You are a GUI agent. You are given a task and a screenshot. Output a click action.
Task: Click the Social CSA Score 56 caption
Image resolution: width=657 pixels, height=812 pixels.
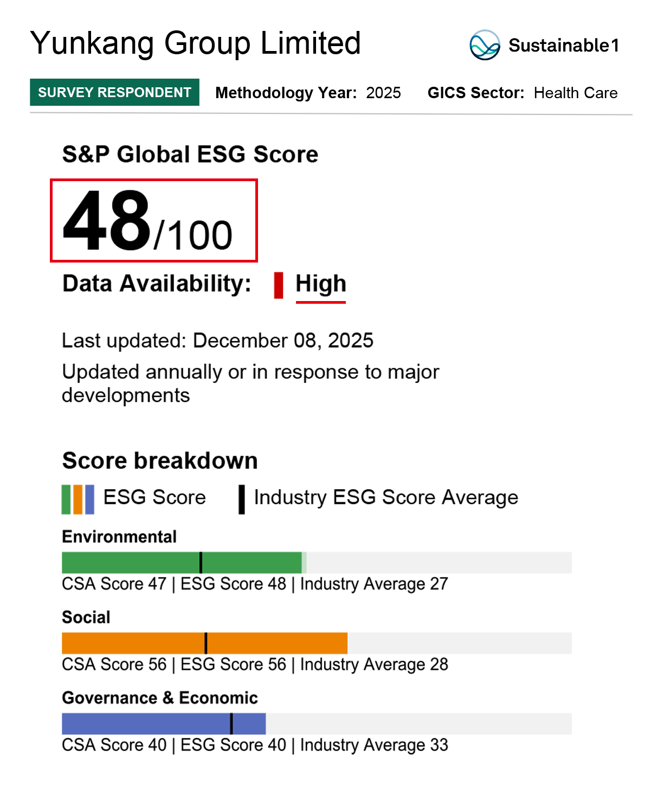pos(114,664)
